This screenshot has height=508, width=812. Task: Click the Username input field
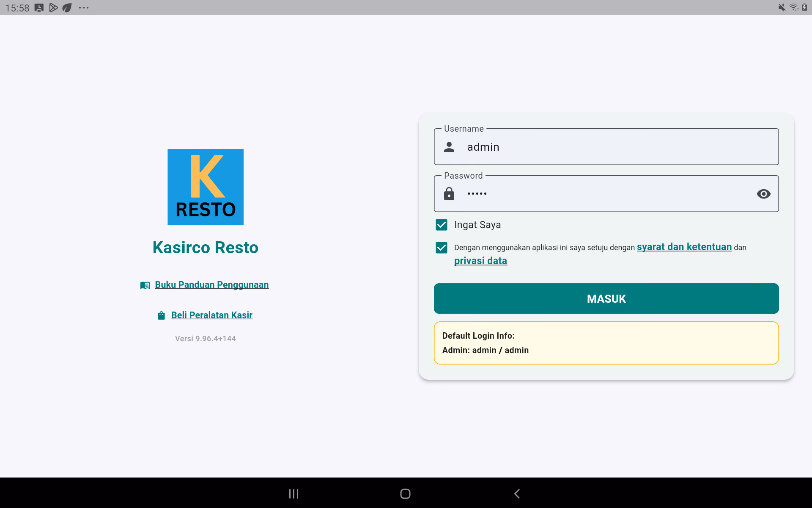pyautogui.click(x=606, y=147)
